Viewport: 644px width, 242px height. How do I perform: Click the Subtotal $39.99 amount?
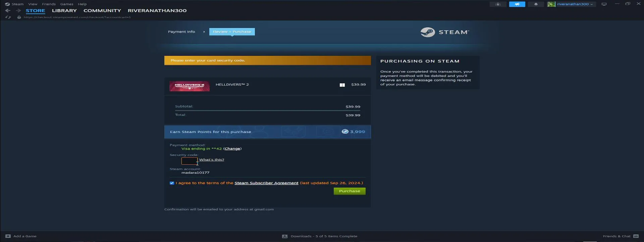click(x=353, y=107)
